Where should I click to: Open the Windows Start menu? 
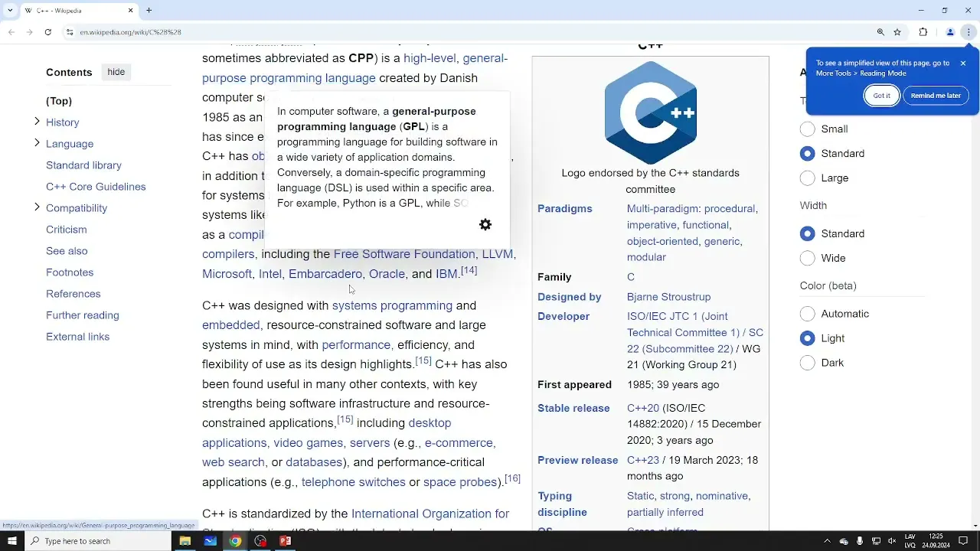[x=11, y=541]
